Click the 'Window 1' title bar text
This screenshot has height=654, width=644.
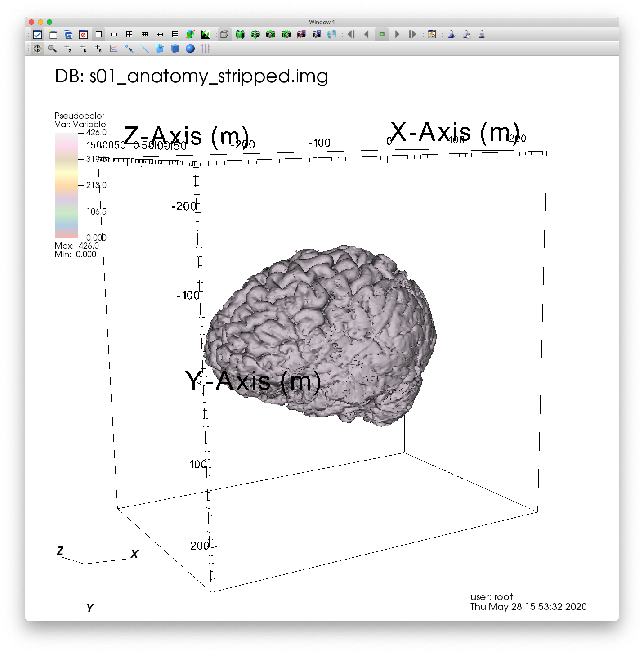[x=322, y=22]
